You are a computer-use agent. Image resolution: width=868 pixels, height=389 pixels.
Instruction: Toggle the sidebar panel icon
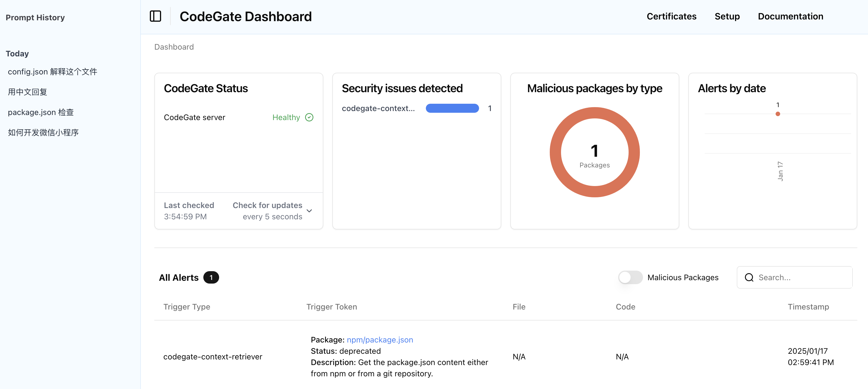[155, 16]
